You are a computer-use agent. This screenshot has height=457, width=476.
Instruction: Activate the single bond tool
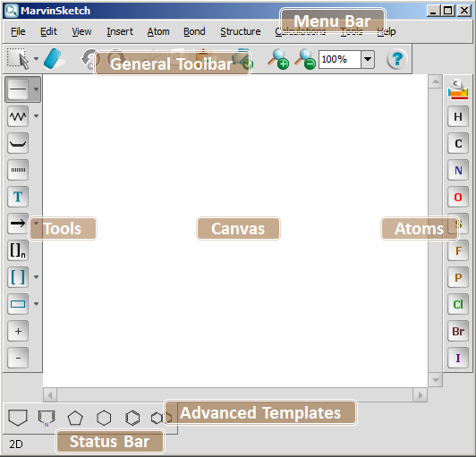click(x=18, y=89)
